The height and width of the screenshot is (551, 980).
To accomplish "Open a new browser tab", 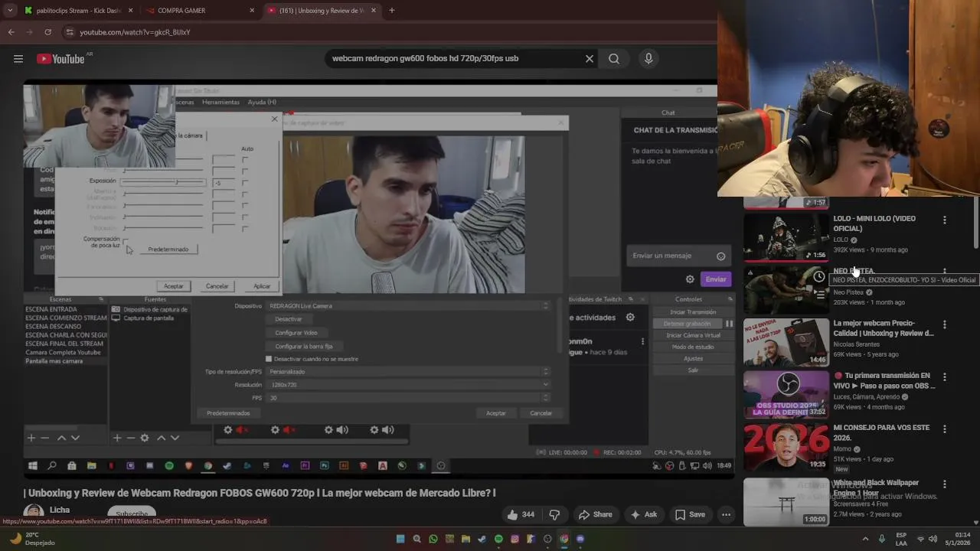I will (392, 11).
